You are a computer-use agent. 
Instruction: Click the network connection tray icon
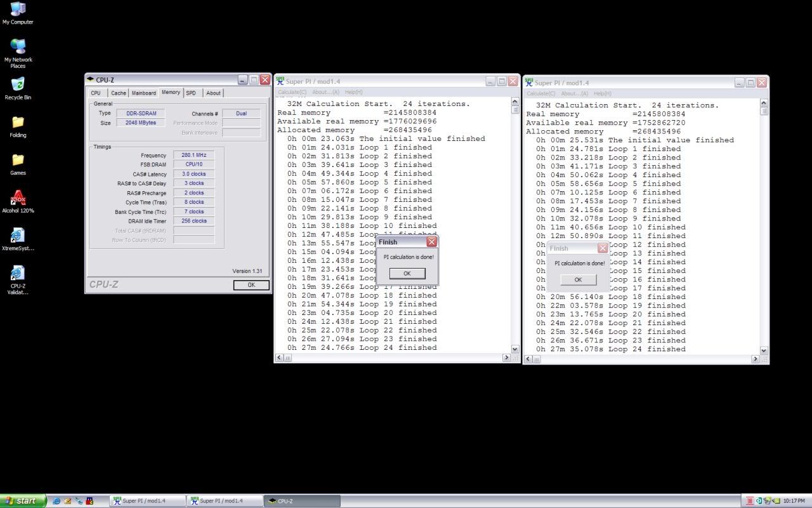tap(768, 501)
